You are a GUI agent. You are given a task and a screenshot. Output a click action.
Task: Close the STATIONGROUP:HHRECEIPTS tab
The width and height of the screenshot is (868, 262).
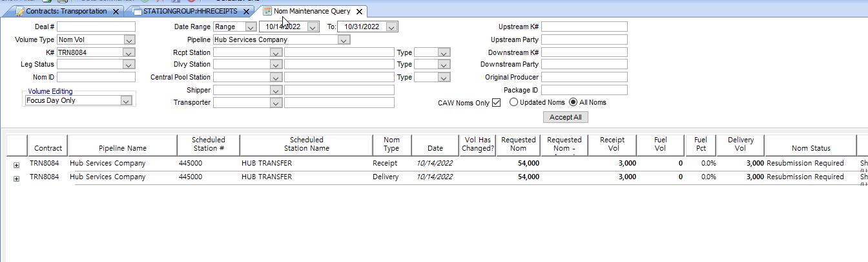coord(246,12)
